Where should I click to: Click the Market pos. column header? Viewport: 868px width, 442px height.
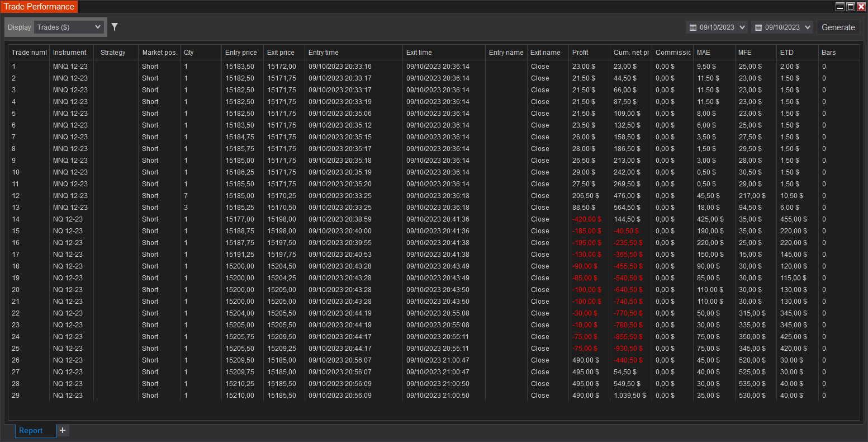(x=159, y=53)
